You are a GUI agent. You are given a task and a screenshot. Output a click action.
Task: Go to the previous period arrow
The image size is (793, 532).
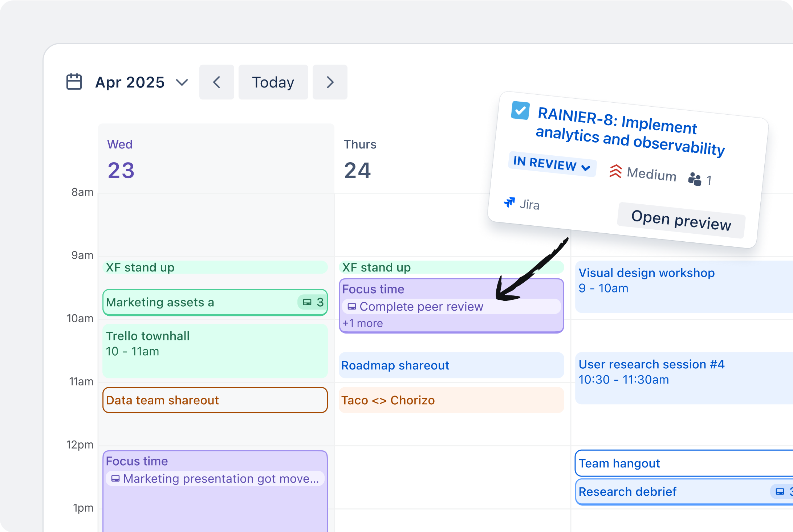(x=217, y=82)
